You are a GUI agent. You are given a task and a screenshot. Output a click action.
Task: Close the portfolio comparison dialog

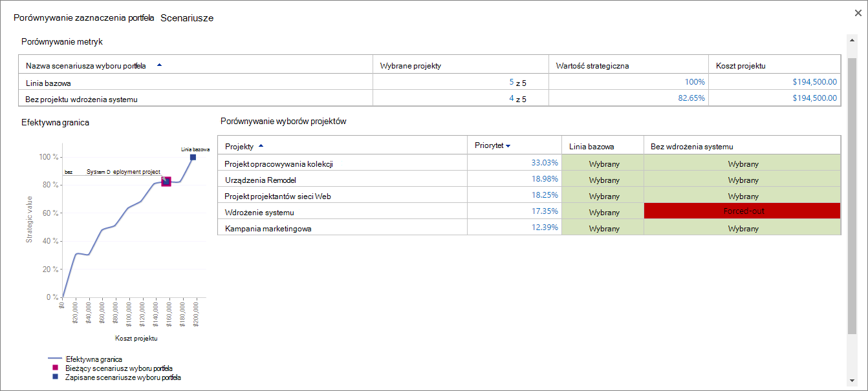[x=858, y=13]
